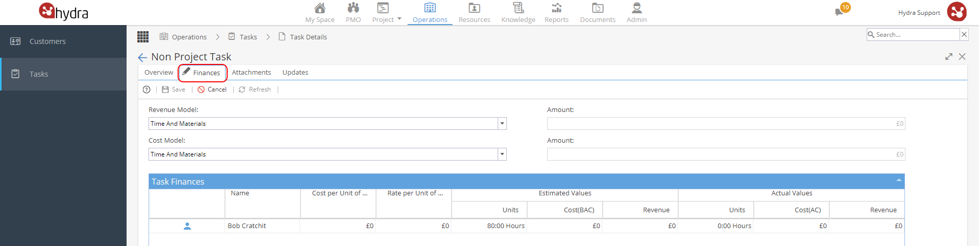The image size is (980, 246).
Task: Click the Cancel button
Action: point(212,90)
